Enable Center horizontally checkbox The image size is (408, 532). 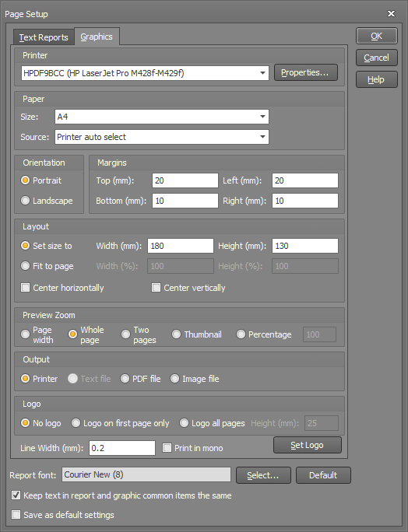[25, 288]
